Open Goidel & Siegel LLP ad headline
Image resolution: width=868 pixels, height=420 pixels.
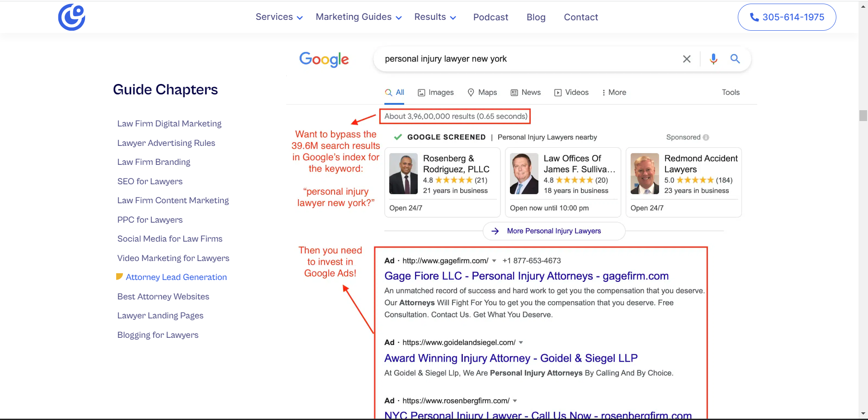[511, 358]
